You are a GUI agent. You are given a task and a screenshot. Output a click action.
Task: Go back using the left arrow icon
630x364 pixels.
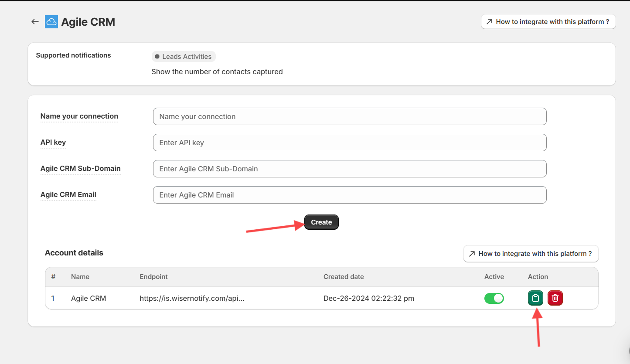click(x=35, y=22)
